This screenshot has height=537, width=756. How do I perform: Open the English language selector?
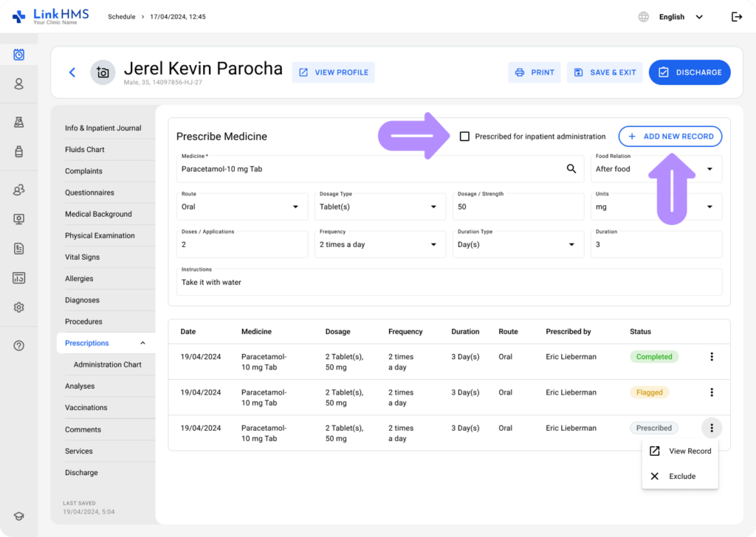coord(679,17)
